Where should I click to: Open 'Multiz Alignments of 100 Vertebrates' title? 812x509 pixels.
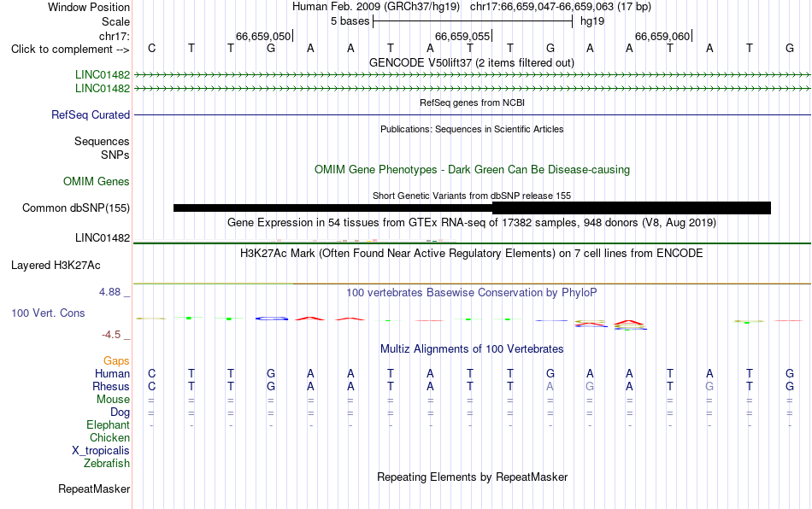472,349
